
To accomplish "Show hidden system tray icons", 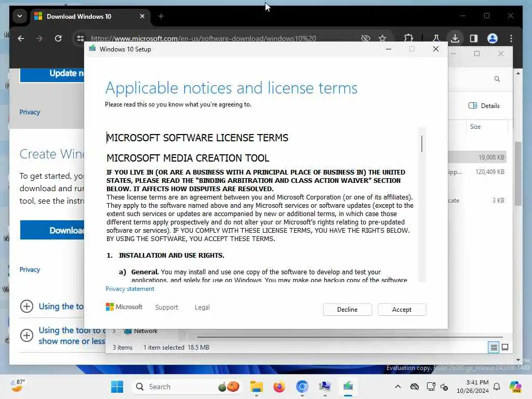I will pyautogui.click(x=398, y=387).
